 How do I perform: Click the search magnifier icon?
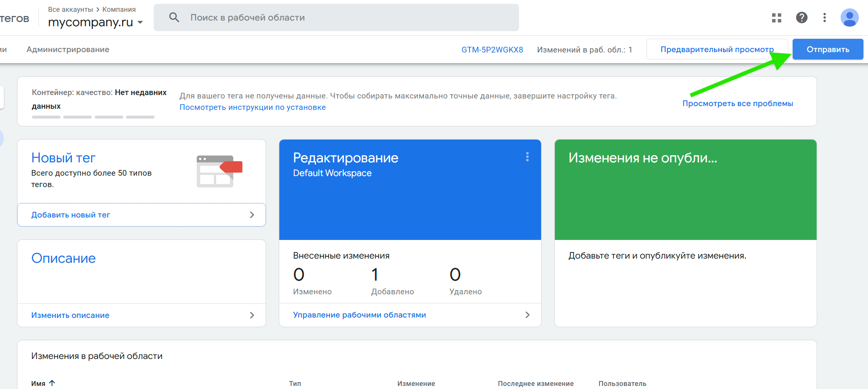click(174, 17)
